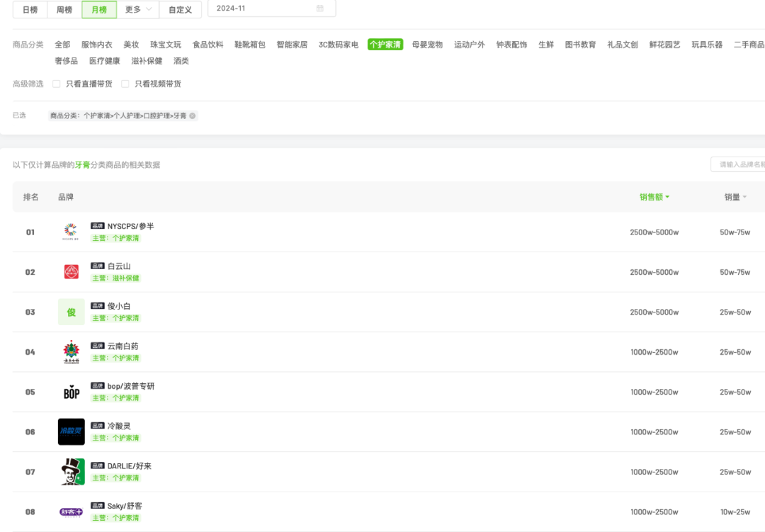Sort by 销量 column arrow
This screenshot has width=765, height=532.
click(744, 197)
